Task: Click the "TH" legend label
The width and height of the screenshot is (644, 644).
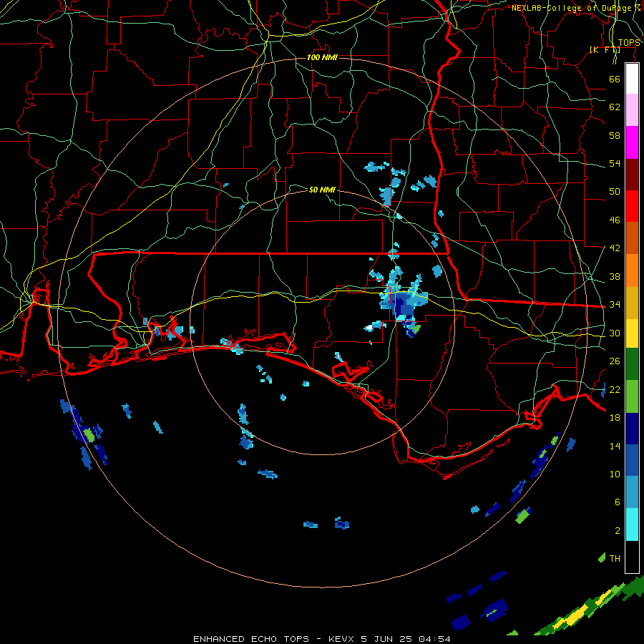Action: point(615,559)
